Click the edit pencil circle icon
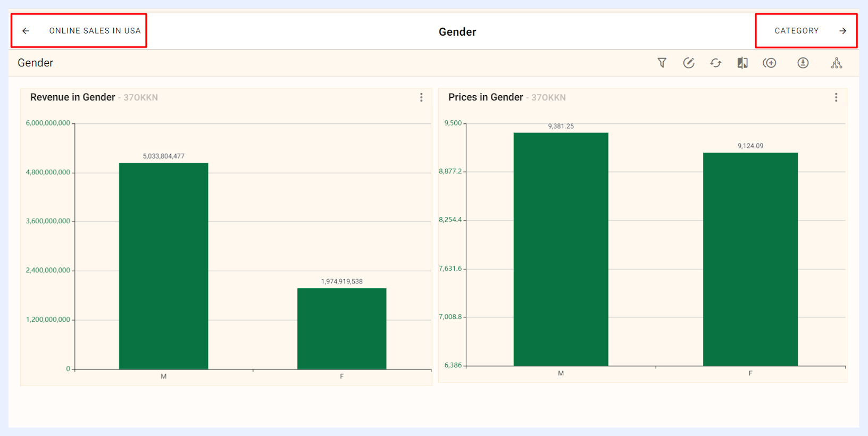This screenshot has width=868, height=436. point(689,63)
